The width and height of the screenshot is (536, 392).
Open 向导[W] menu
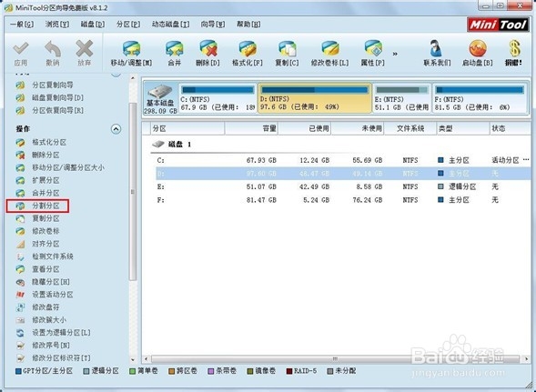click(213, 25)
